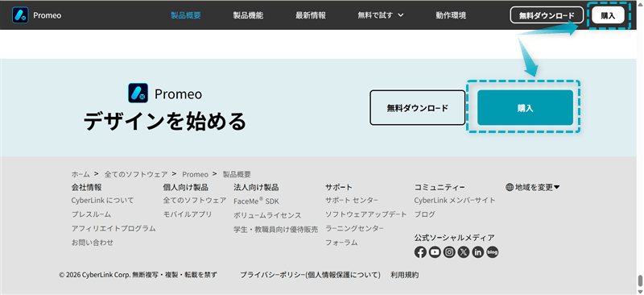Open the サポート センター link
This screenshot has height=295, width=644.
point(352,201)
